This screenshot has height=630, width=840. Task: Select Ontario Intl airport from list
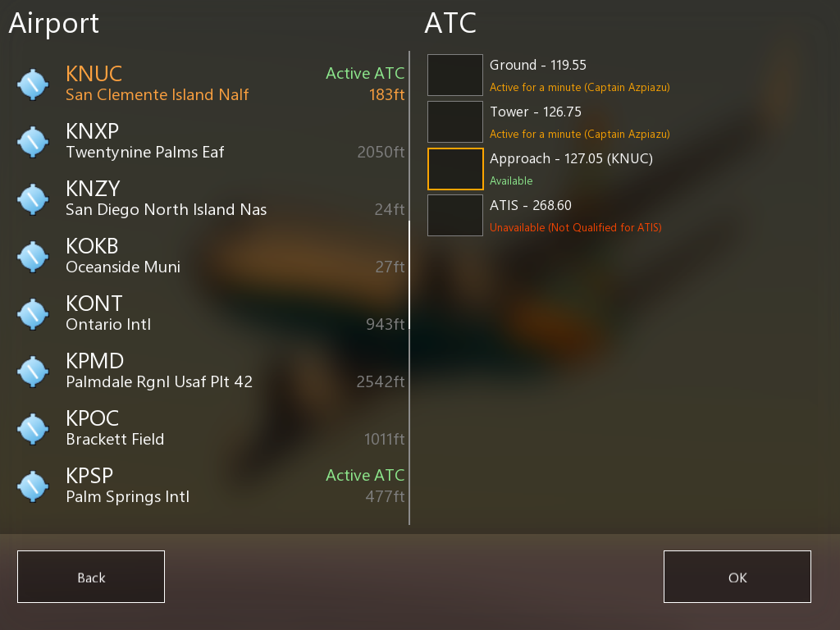(x=209, y=314)
